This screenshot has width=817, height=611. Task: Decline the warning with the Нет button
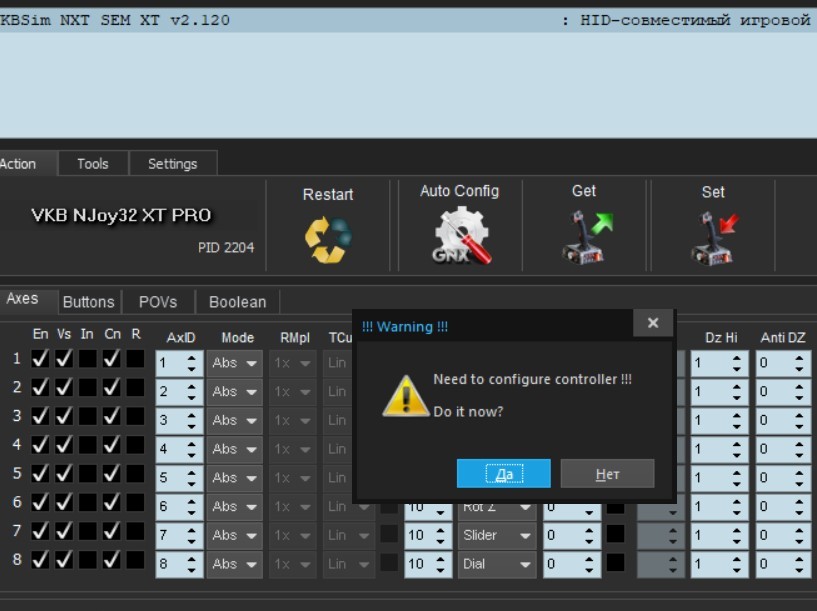click(x=608, y=473)
